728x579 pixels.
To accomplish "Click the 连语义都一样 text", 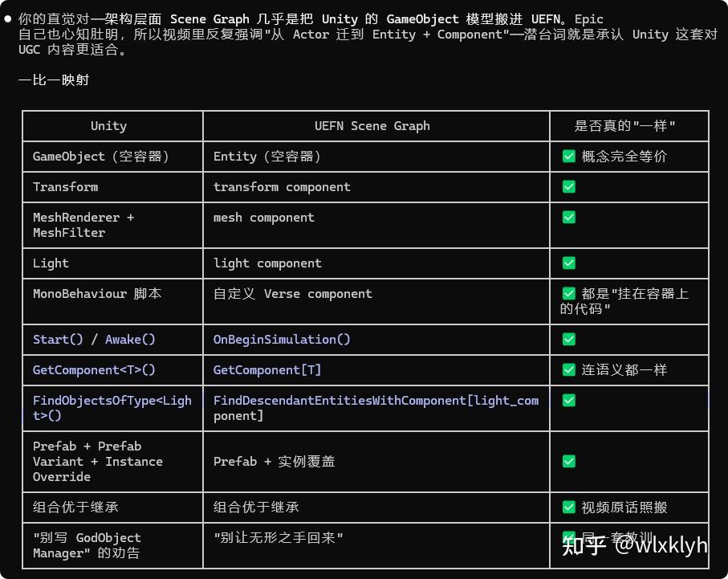I will click(x=624, y=369).
